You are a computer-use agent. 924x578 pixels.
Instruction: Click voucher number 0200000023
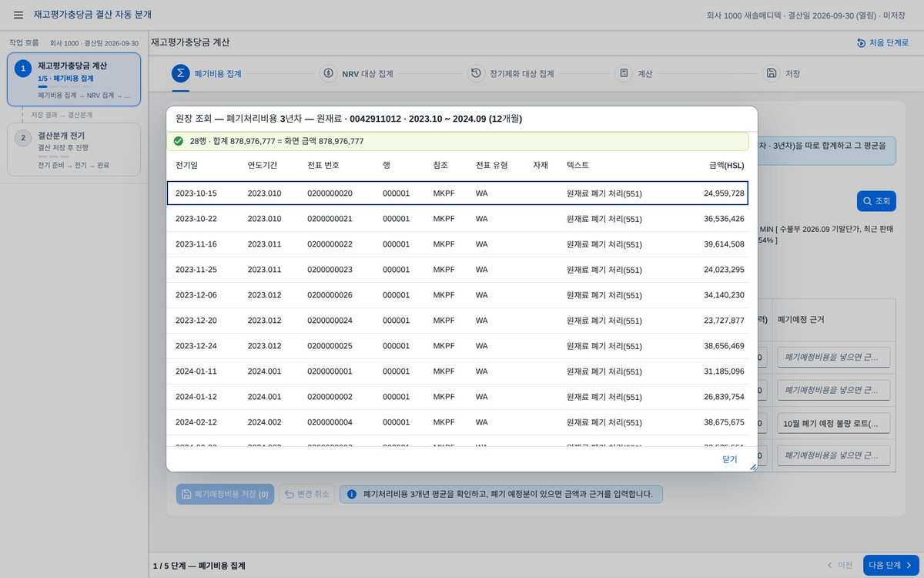point(330,270)
